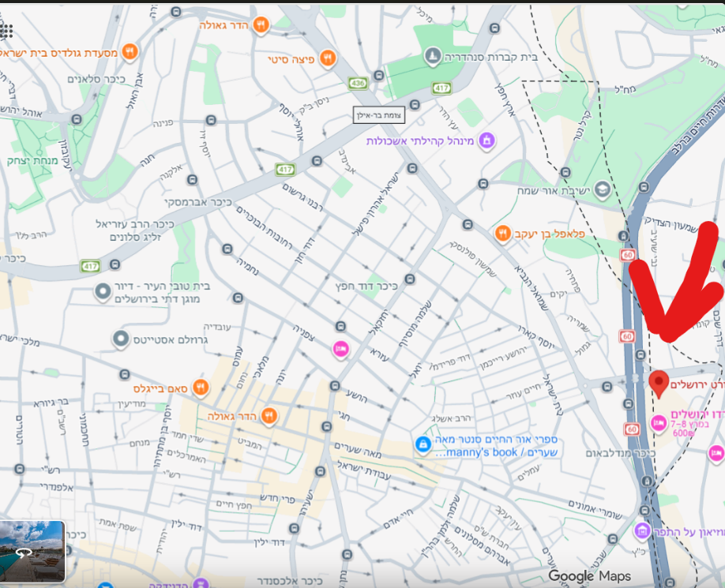Open the Google apps grid icon
This screenshot has height=588, width=725.
click(6, 31)
